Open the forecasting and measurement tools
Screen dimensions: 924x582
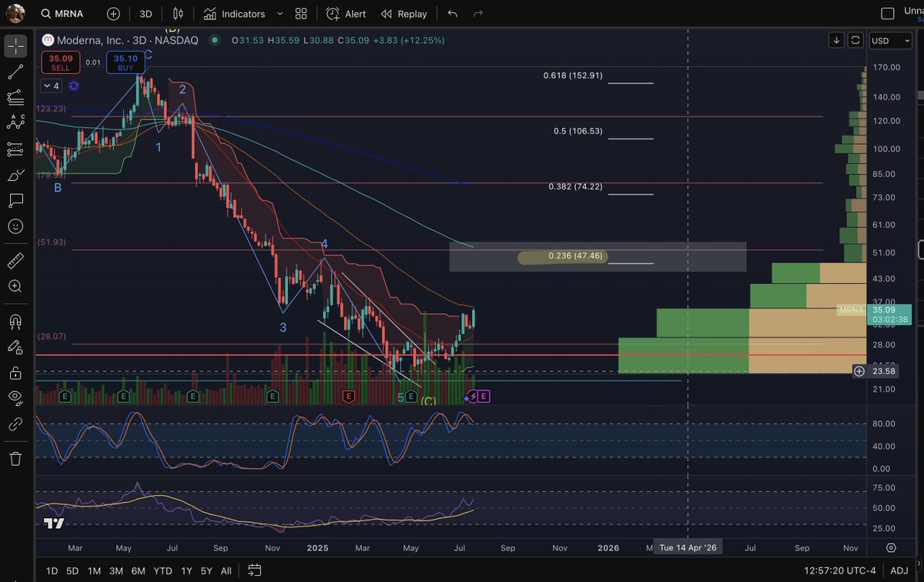pos(15,149)
